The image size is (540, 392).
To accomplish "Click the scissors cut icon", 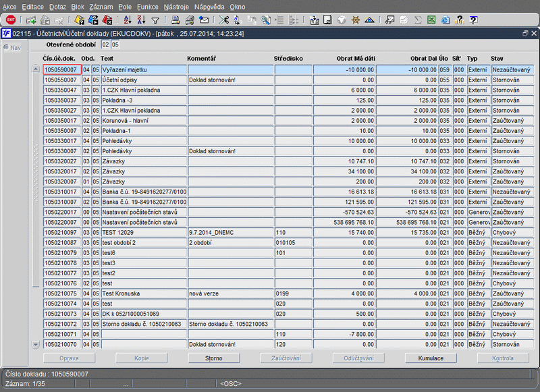I will click(224, 20).
